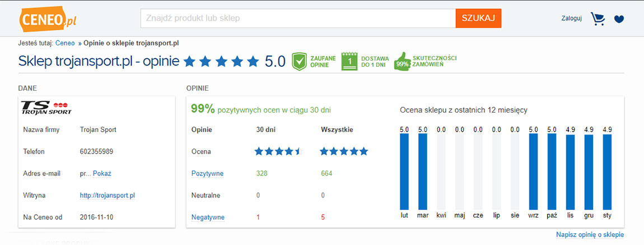Image resolution: width=644 pixels, height=245 pixels.
Task: Open the Negatywne opinions link
Action: [208, 217]
